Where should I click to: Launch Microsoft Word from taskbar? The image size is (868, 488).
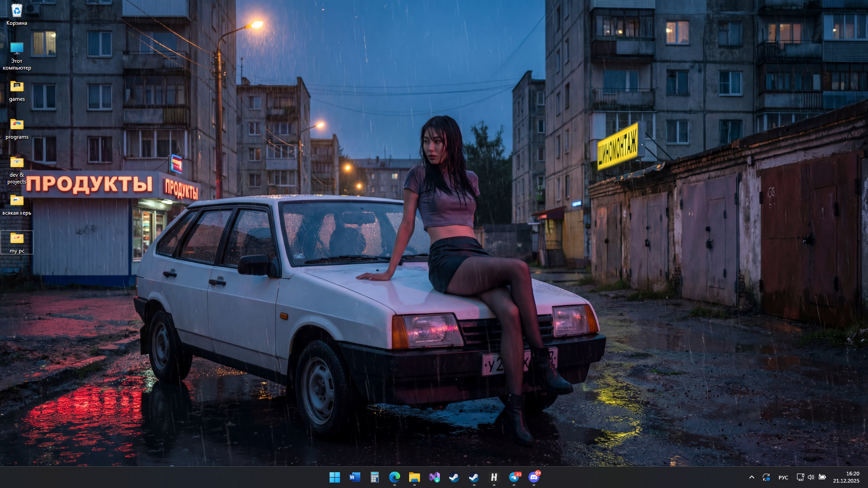[355, 477]
